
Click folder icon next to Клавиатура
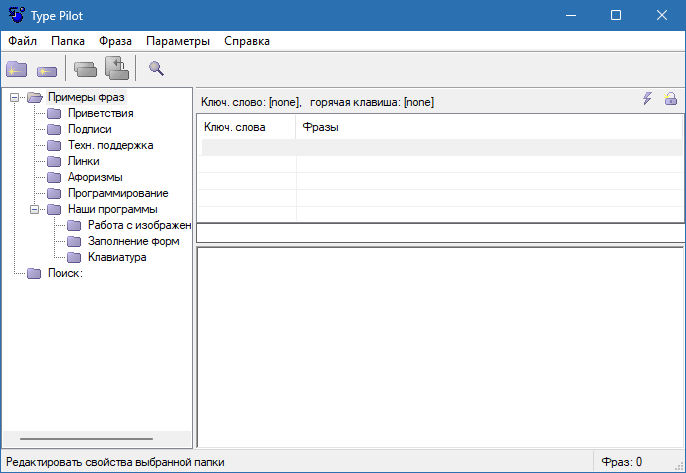tap(74, 257)
